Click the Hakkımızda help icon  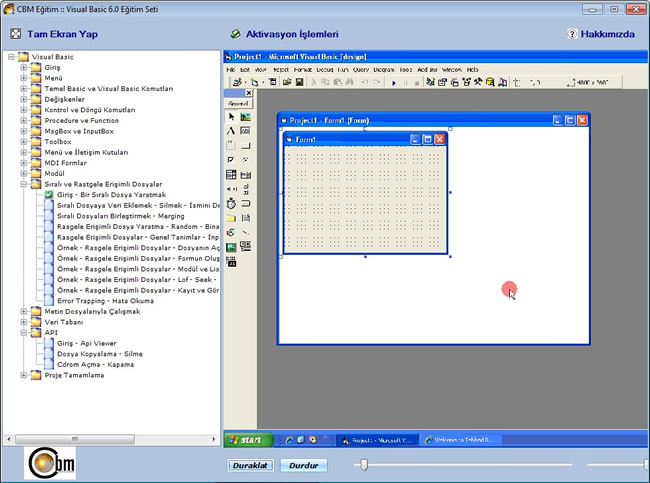pyautogui.click(x=572, y=33)
